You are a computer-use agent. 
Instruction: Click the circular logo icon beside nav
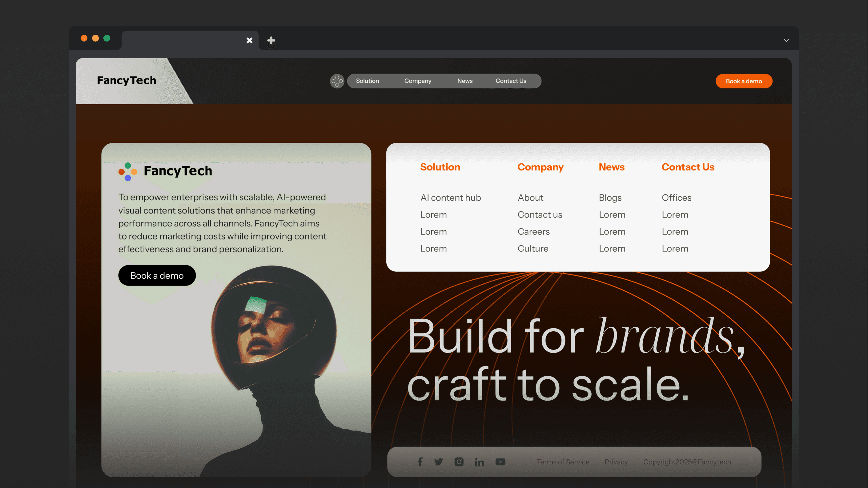(337, 81)
